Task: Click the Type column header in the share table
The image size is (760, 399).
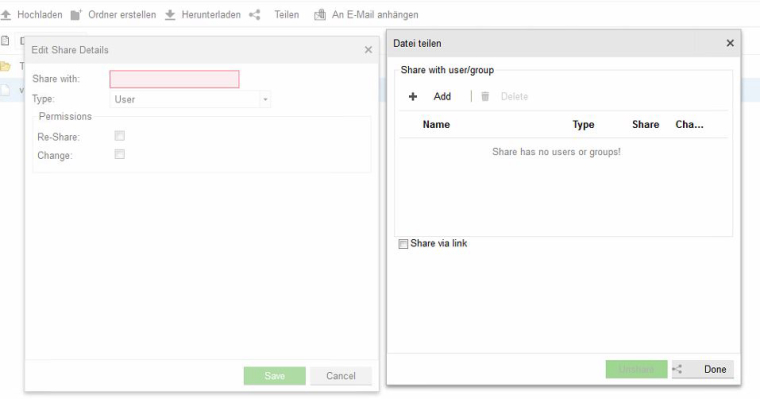Action: (x=583, y=125)
